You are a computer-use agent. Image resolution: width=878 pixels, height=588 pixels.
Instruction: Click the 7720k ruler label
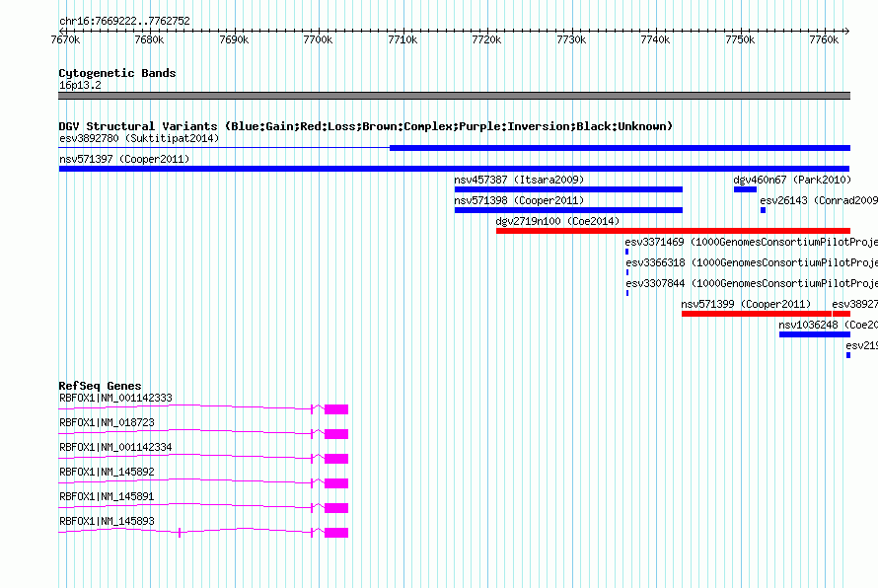(486, 39)
